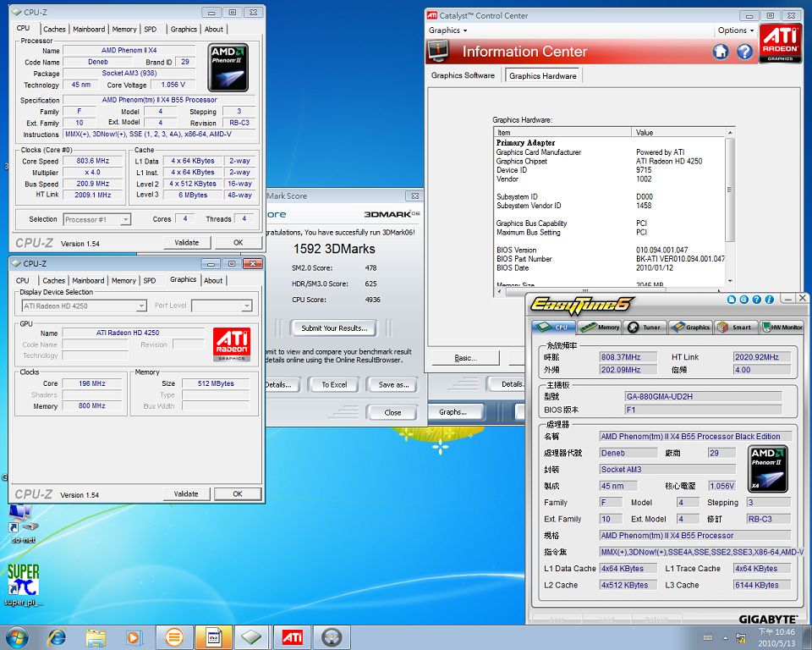
Task: Open the EasyTune6 info "i" icon
Action: (769, 299)
